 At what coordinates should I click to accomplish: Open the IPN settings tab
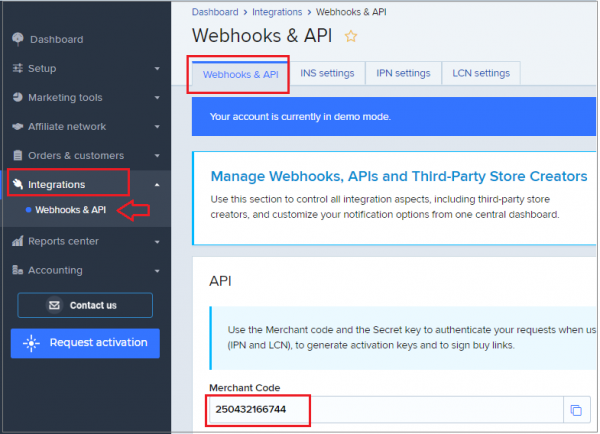pyautogui.click(x=403, y=73)
